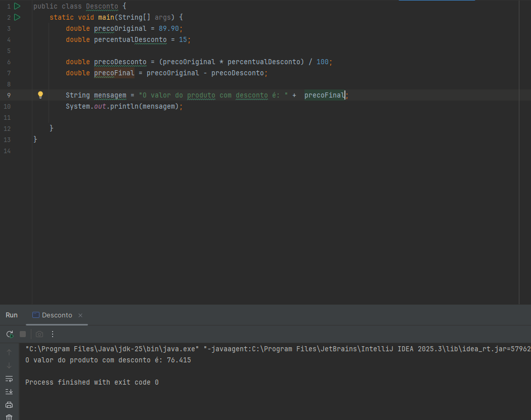Select the Desconto run tab
The width and height of the screenshot is (531, 420).
click(57, 315)
